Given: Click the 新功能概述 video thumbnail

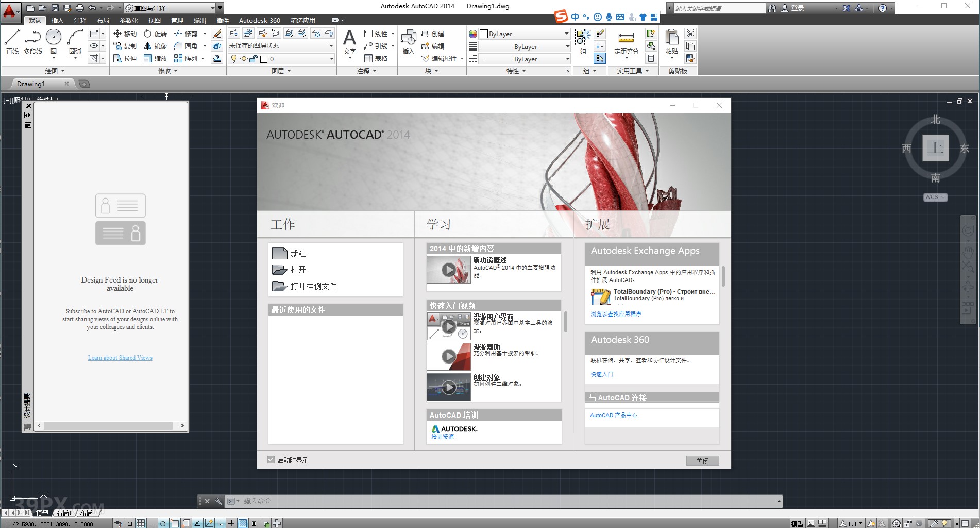Looking at the screenshot, I should click(448, 270).
